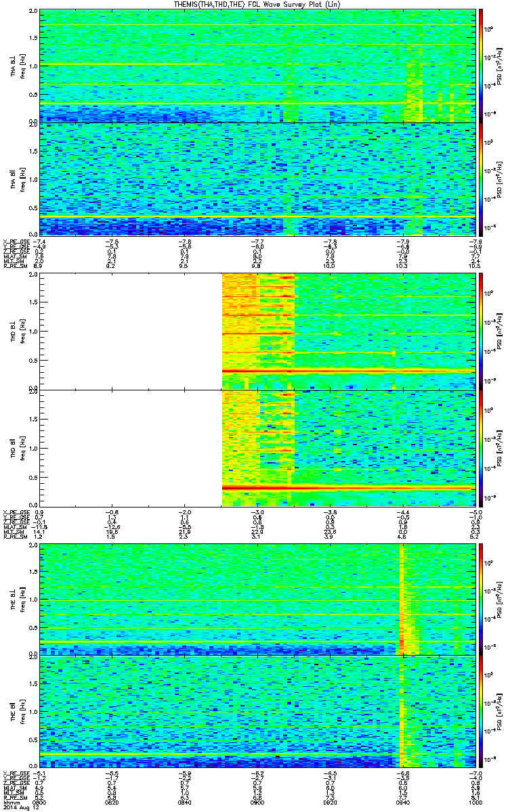The image size is (508, 812).
Task: Click the color bar beside the THA BL panel
Action: point(481,66)
